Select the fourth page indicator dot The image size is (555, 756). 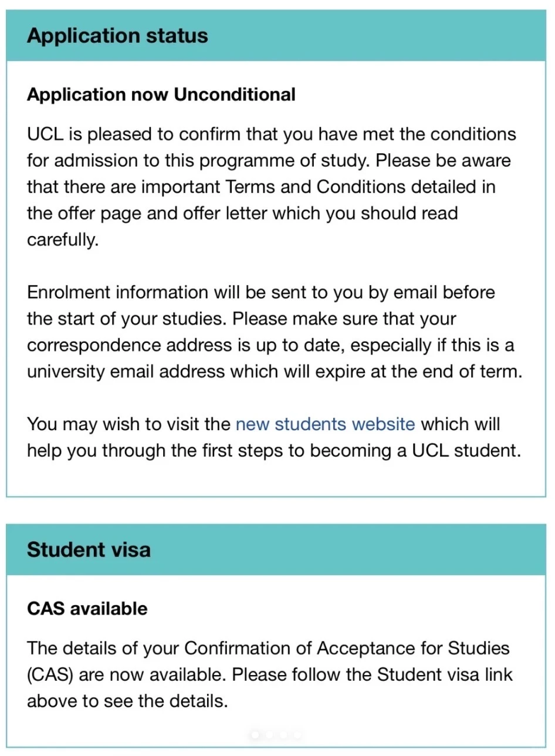pos(297,735)
